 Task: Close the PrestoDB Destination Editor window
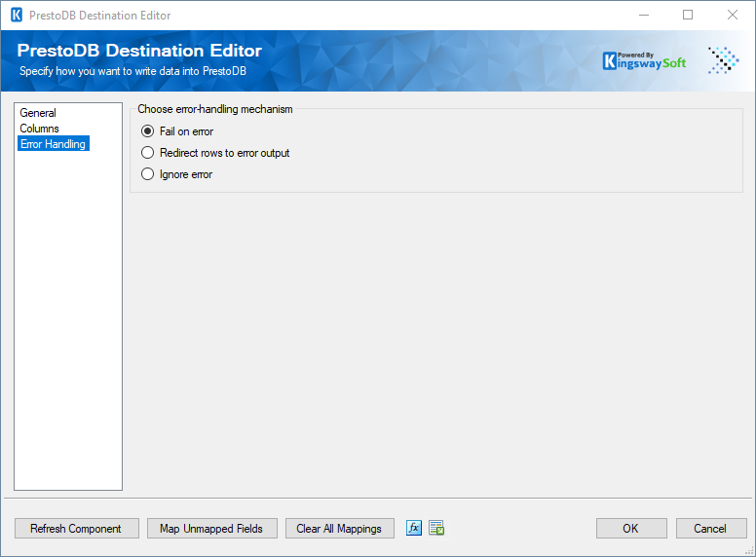tap(733, 15)
